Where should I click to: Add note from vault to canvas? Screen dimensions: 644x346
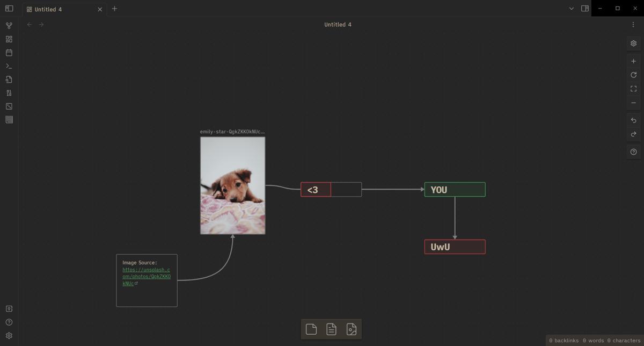pyautogui.click(x=331, y=329)
